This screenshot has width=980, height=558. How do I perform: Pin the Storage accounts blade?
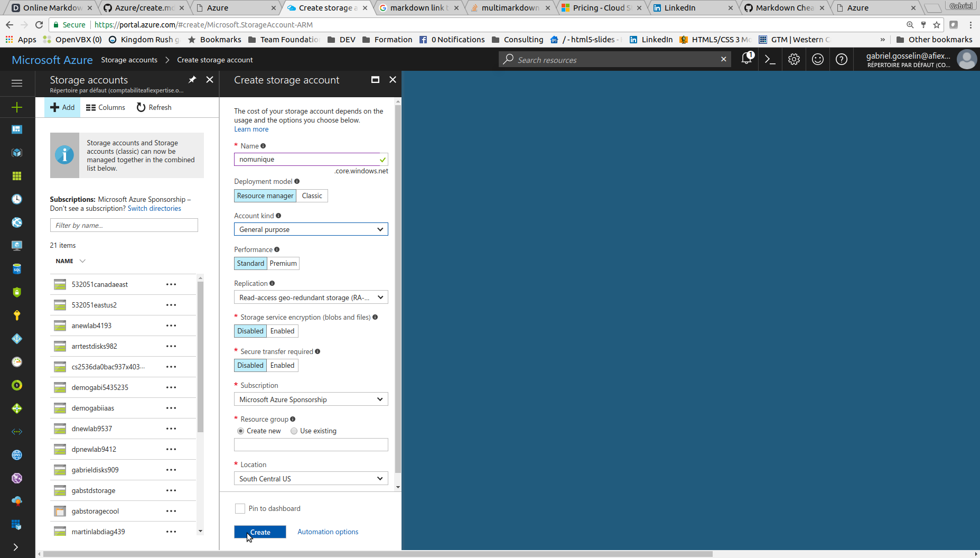[x=192, y=80]
